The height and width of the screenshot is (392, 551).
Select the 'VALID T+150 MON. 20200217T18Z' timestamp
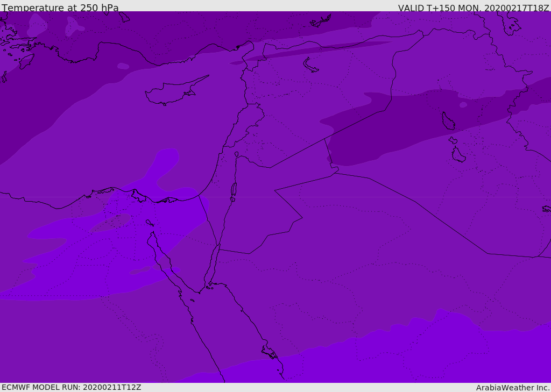pyautogui.click(x=474, y=8)
